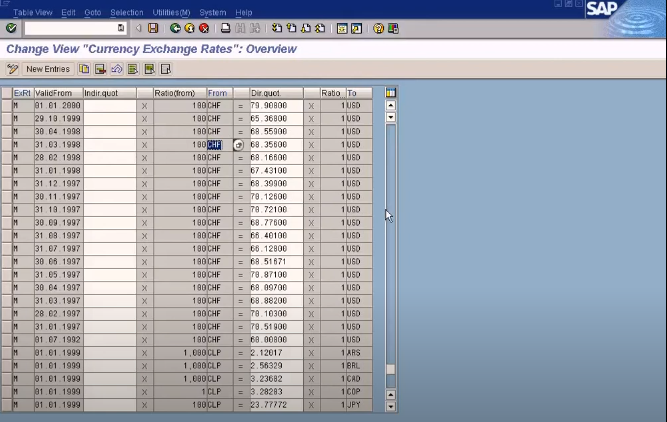Open the Help menu
Image resolution: width=667 pixels, height=422 pixels.
[244, 12]
